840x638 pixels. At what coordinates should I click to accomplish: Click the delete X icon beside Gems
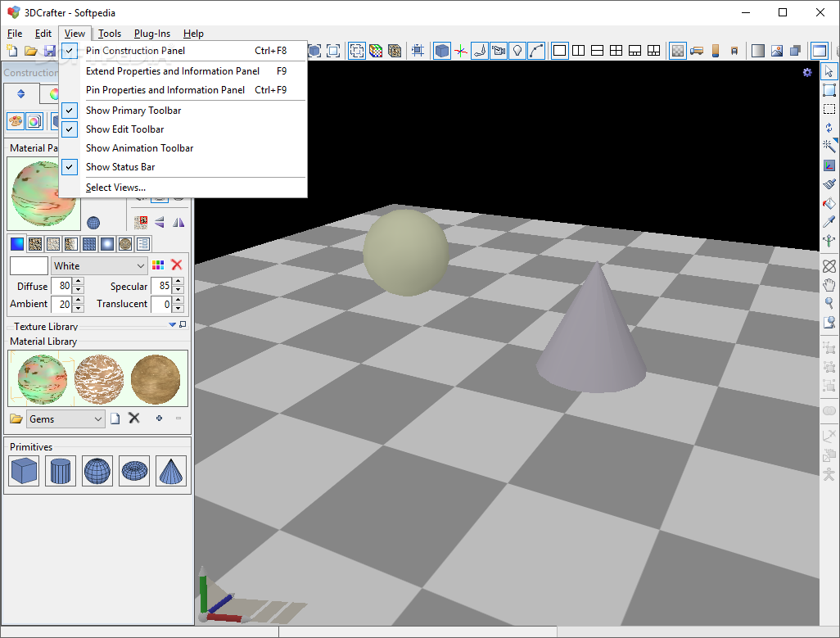coord(134,418)
